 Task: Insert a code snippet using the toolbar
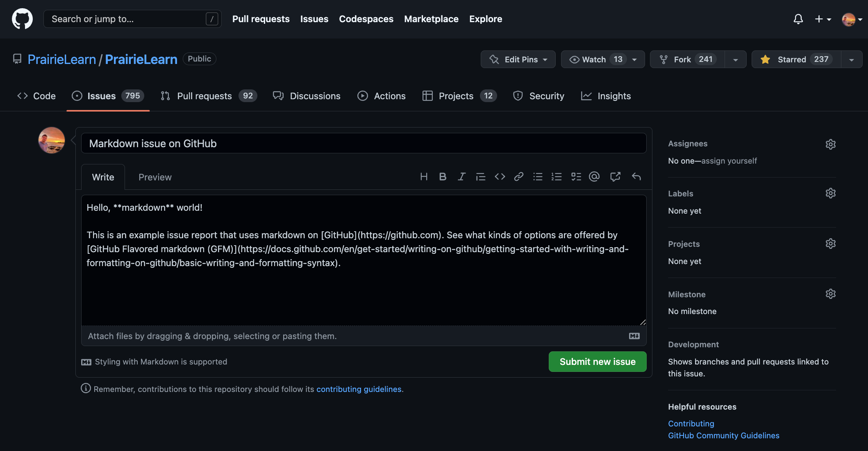point(500,177)
